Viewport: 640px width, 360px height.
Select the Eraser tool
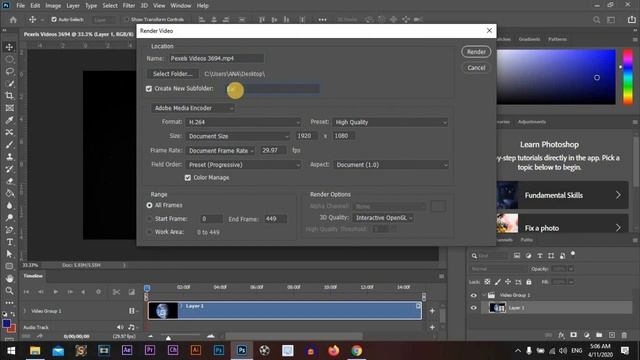(9, 181)
